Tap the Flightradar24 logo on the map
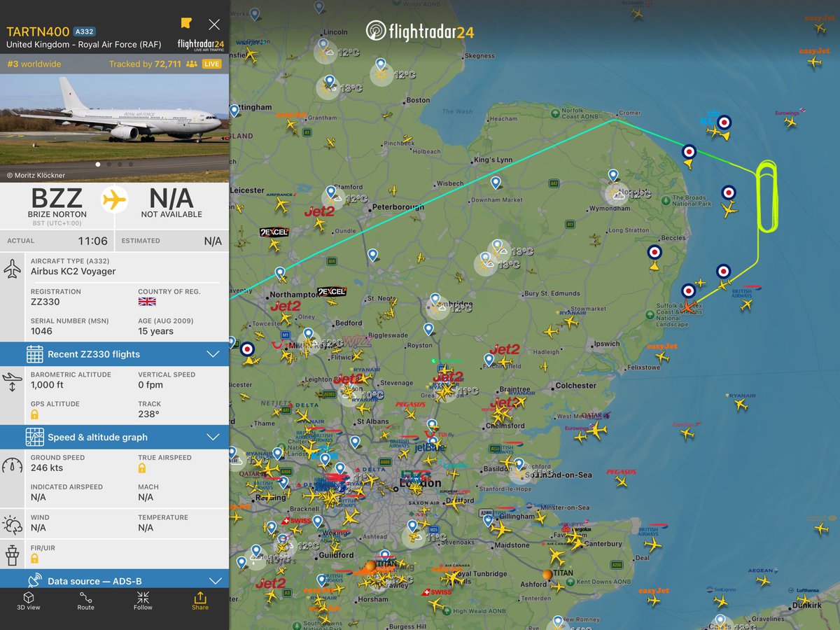Viewport: 840px width, 630px height. 420,31
